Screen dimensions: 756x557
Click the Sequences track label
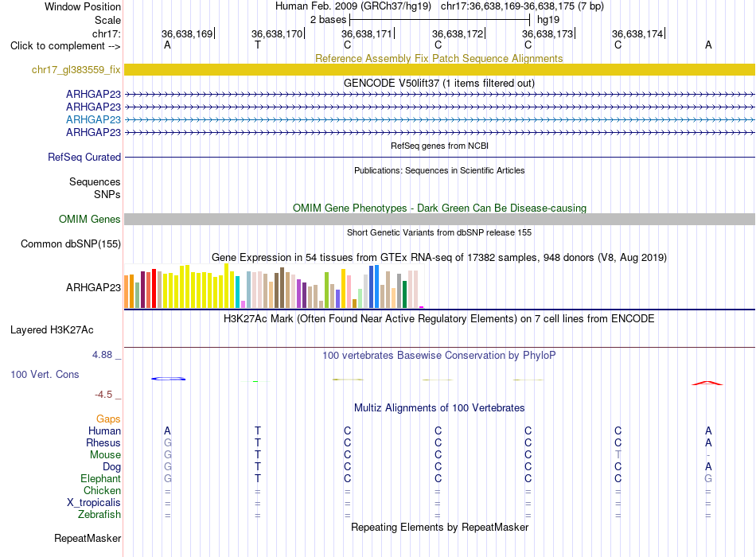pos(95,181)
